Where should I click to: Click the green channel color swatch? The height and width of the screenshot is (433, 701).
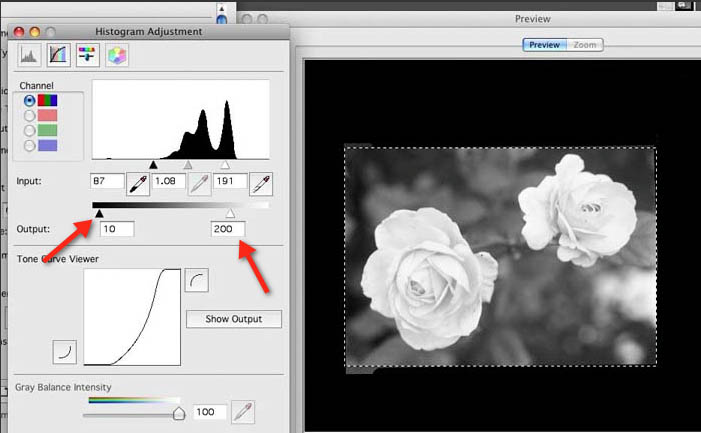pos(47,130)
